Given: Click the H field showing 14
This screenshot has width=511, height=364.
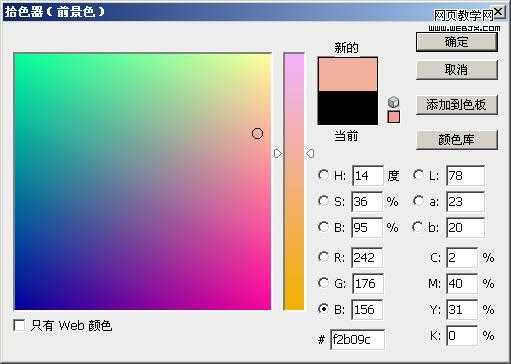Looking at the screenshot, I should click(368, 176).
